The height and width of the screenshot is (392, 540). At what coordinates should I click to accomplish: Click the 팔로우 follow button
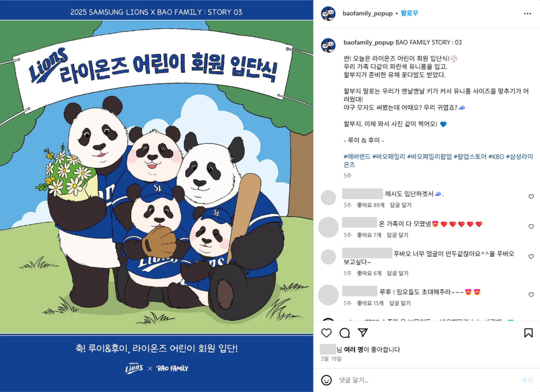[x=409, y=13]
